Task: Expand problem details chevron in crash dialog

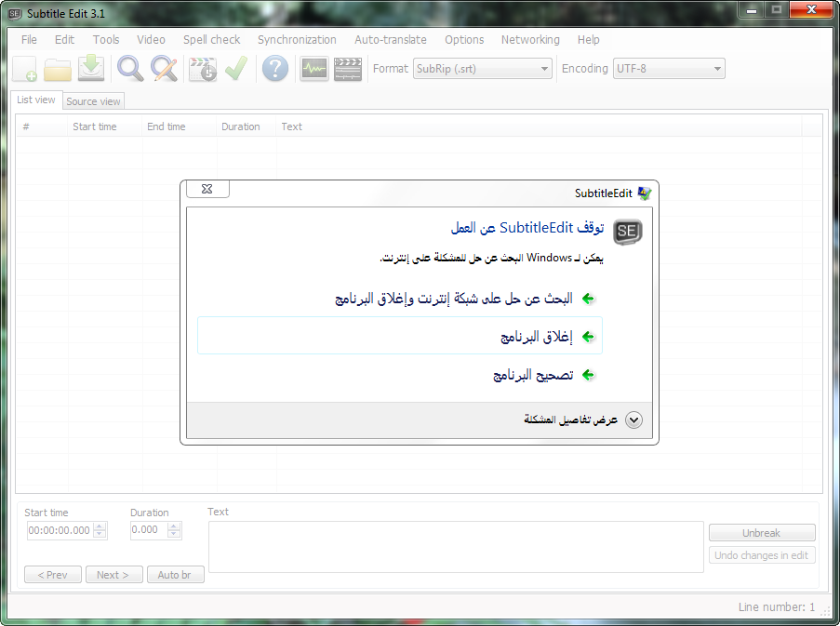Action: click(x=633, y=420)
